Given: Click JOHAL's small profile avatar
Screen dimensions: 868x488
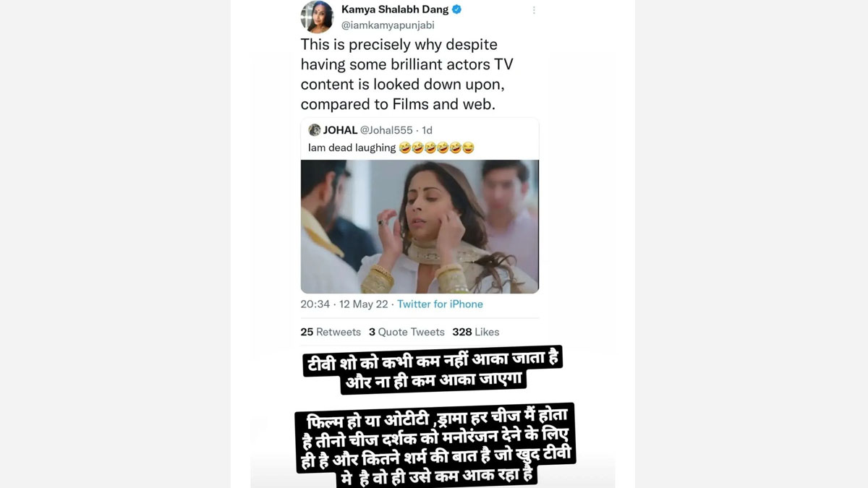Looking at the screenshot, I should click(314, 130).
